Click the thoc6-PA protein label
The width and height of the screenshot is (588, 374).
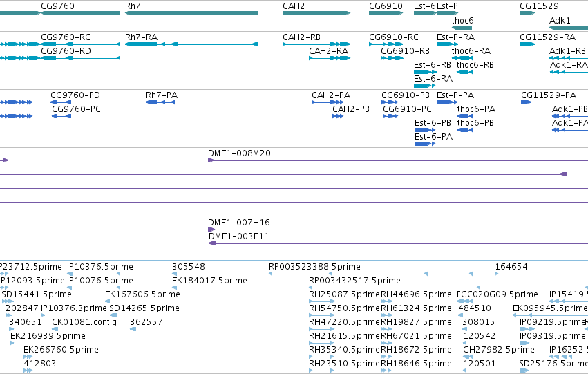476,109
